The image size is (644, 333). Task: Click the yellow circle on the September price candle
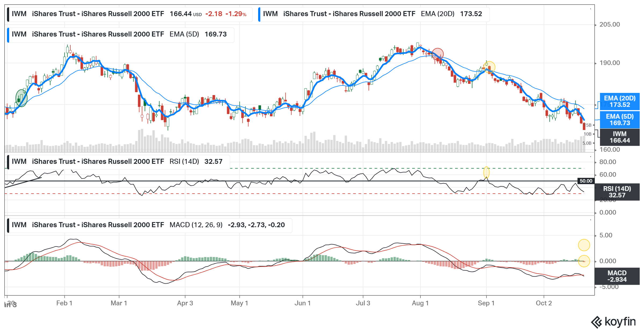point(489,67)
